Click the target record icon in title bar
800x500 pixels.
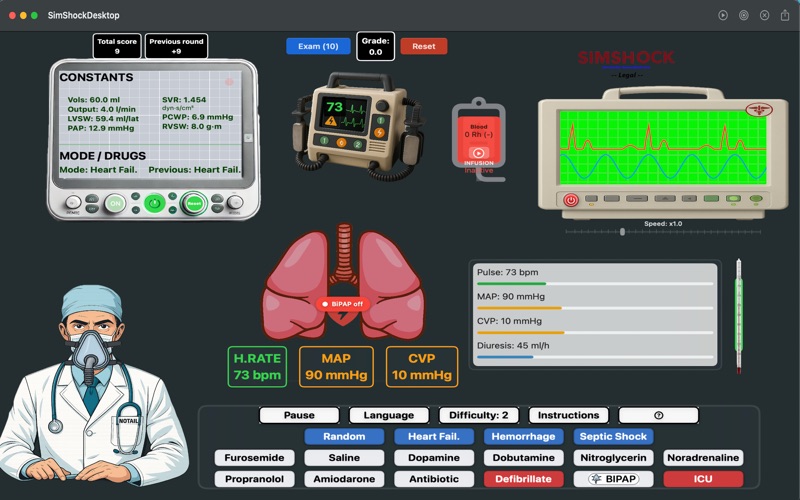coord(744,15)
